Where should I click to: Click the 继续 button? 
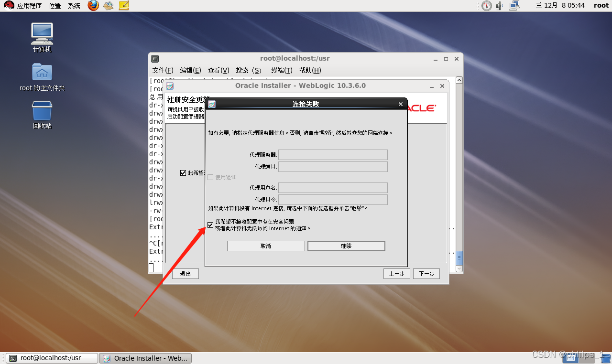346,246
